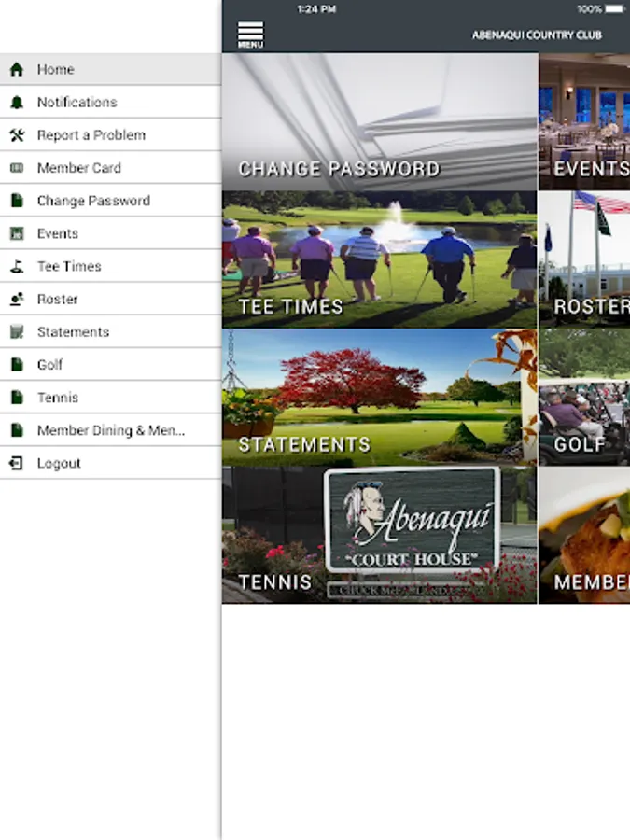Select Tennis in the side menu

(110, 398)
